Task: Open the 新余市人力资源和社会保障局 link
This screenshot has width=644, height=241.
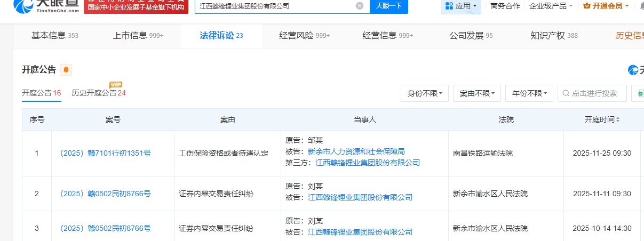Action: (x=356, y=152)
